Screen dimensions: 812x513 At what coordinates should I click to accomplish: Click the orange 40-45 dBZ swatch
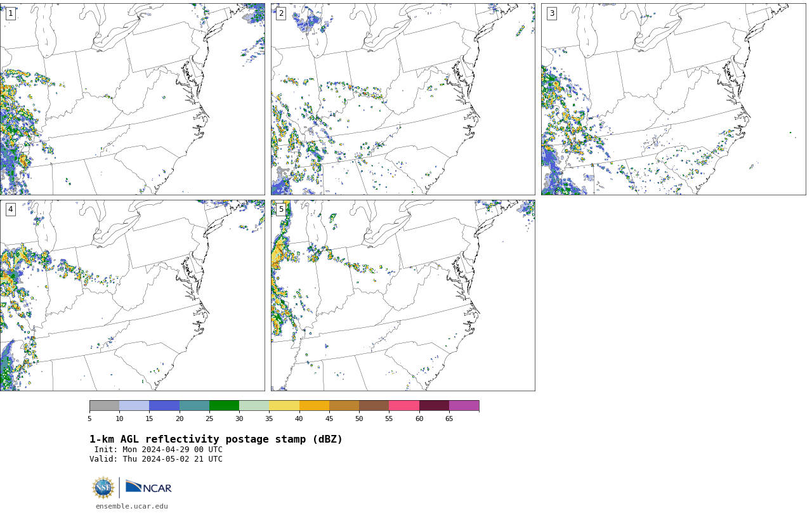point(314,406)
